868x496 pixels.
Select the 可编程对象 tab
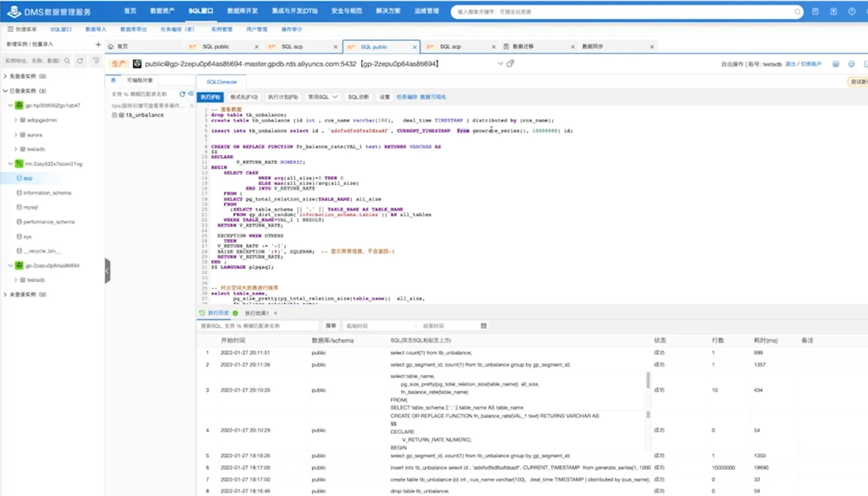pos(139,80)
